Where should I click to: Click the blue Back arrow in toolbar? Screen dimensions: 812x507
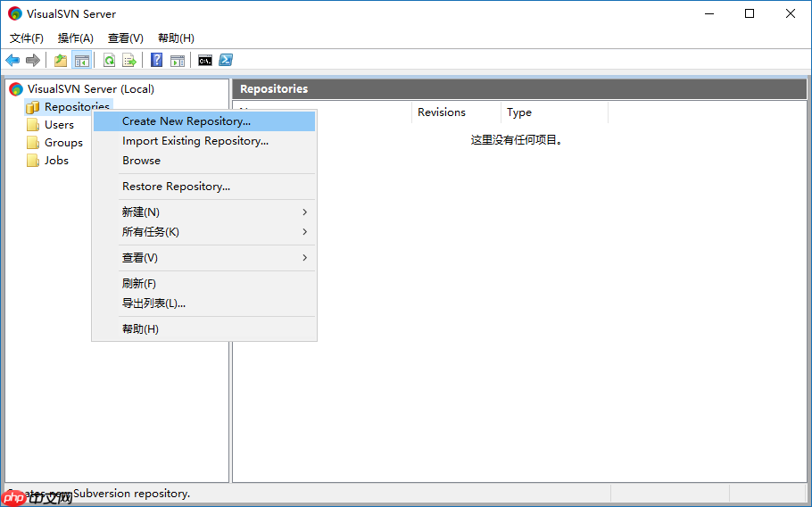pyautogui.click(x=12, y=60)
